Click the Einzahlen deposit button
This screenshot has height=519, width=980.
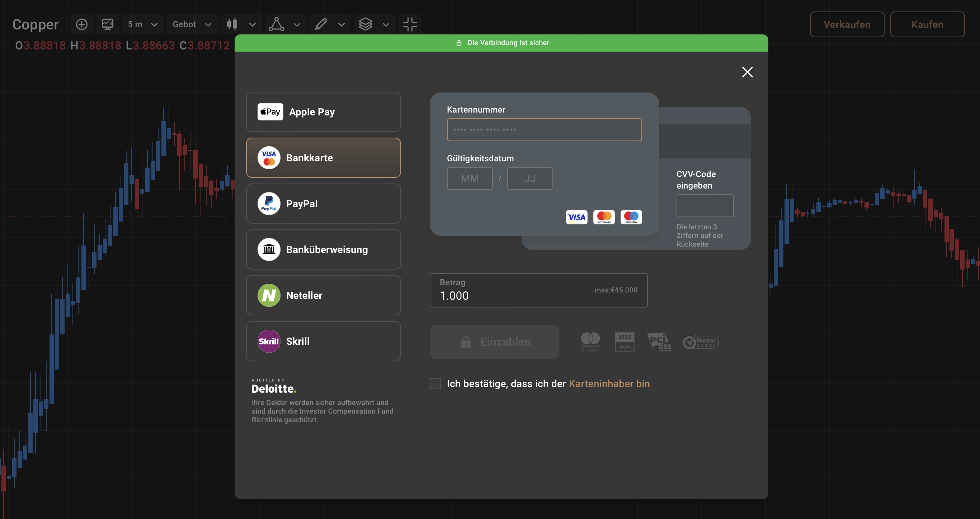coord(494,342)
